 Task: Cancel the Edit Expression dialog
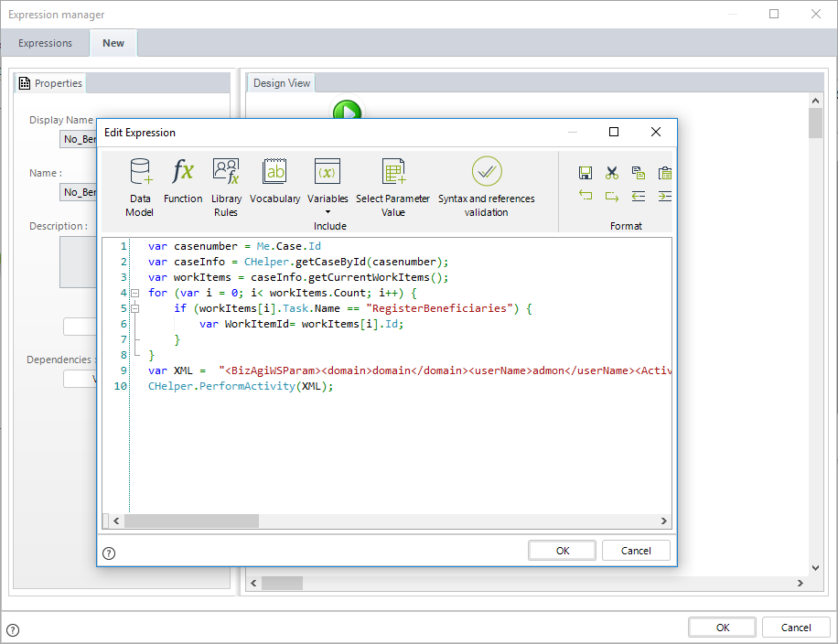636,551
